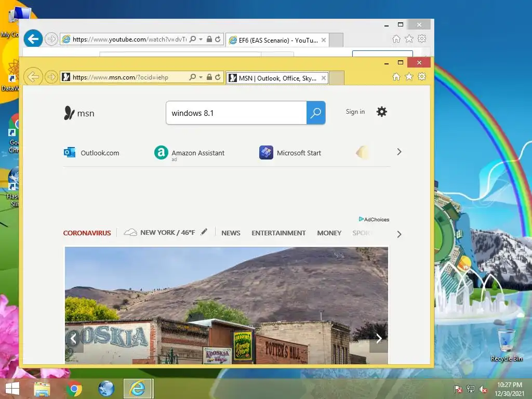Viewport: 532px width, 399px height.
Task: Edit weather location pencil icon
Action: pyautogui.click(x=204, y=232)
